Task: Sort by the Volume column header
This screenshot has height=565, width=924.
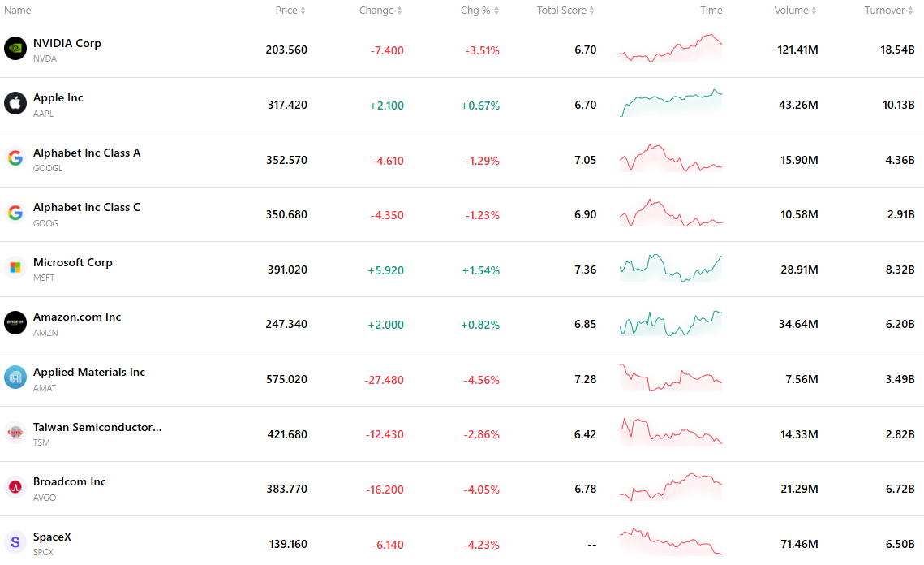Action: click(x=795, y=10)
